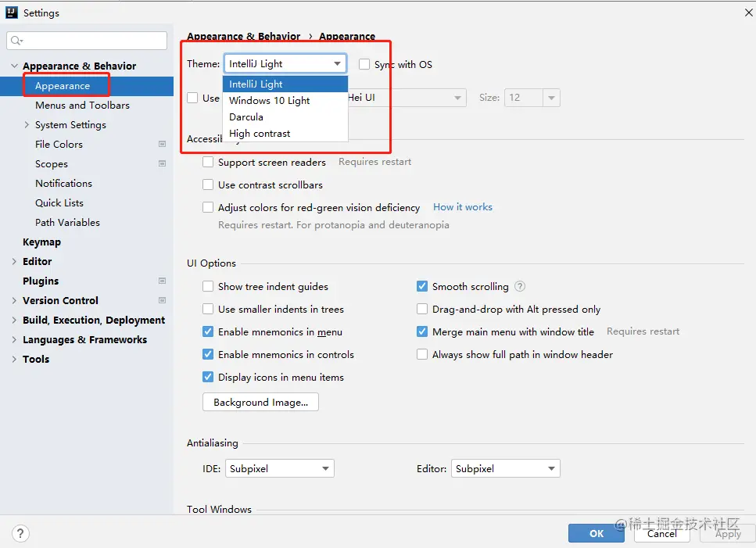Check Always show full path in window header
Screen dimensions: 756x548
(422, 354)
